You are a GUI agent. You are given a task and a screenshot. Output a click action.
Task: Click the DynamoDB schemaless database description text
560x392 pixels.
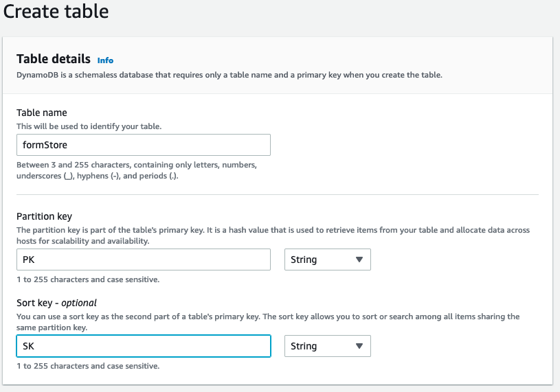pos(229,74)
